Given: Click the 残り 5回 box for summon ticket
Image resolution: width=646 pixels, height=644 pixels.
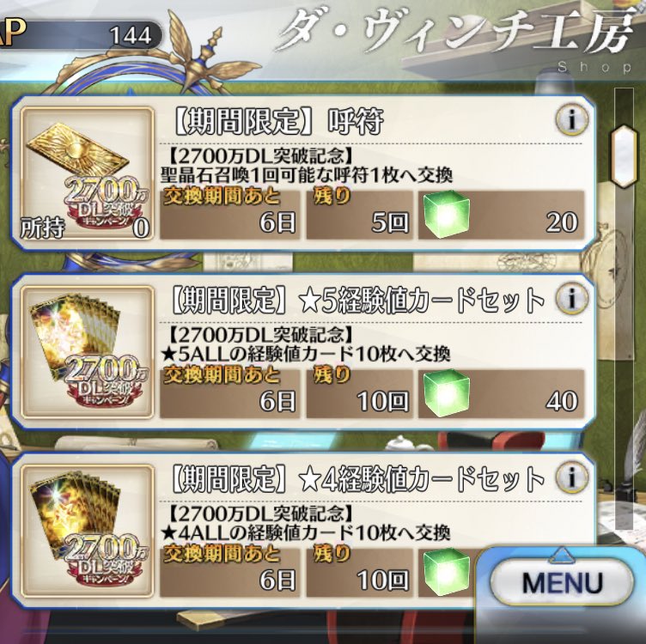Looking at the screenshot, I should tap(360, 214).
